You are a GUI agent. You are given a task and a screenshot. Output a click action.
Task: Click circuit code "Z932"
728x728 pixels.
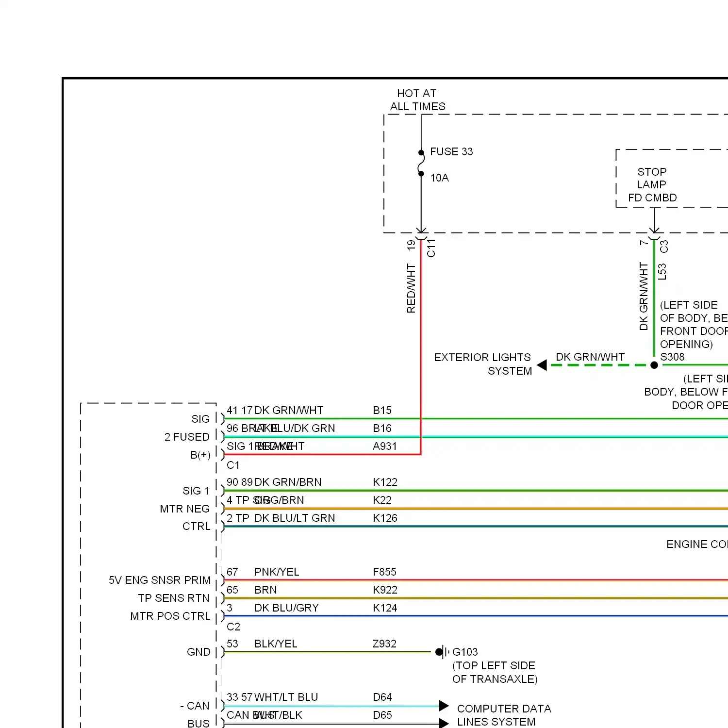[384, 644]
